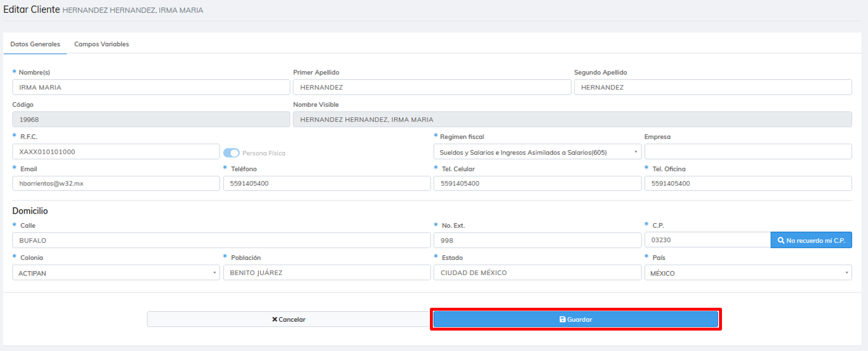Click magnifier icon in postal code button
This screenshot has height=351, width=868.
coord(780,240)
